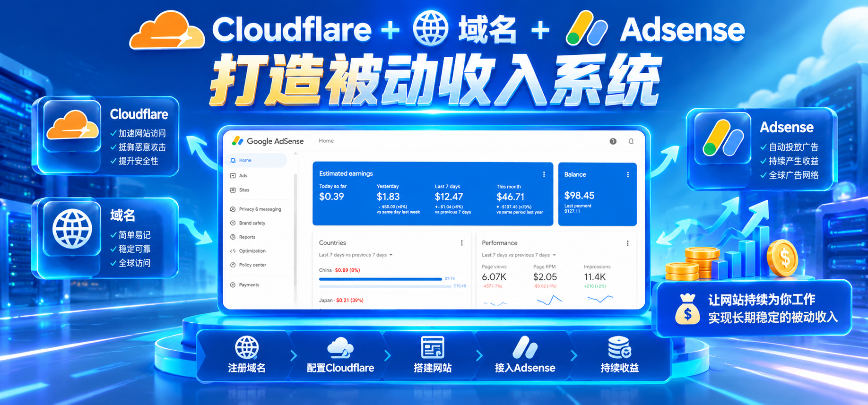Click the Yesterday $1.83 value
The width and height of the screenshot is (868, 405).
(388, 197)
